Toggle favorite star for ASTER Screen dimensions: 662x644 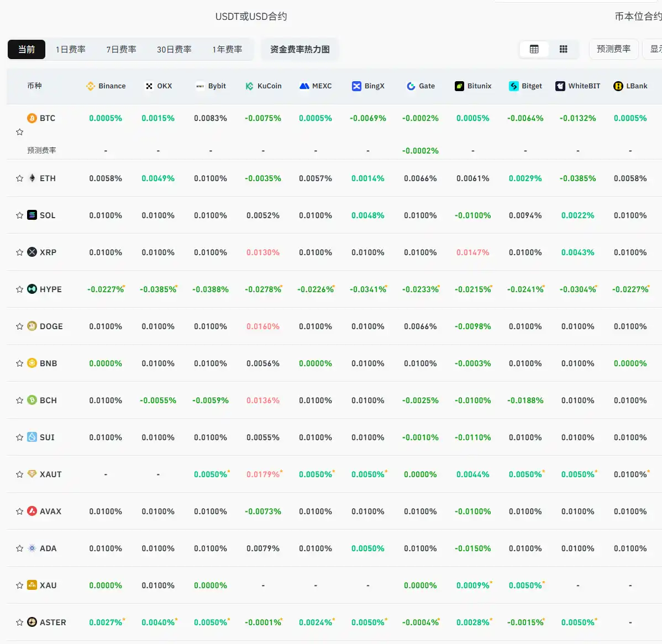pos(20,622)
